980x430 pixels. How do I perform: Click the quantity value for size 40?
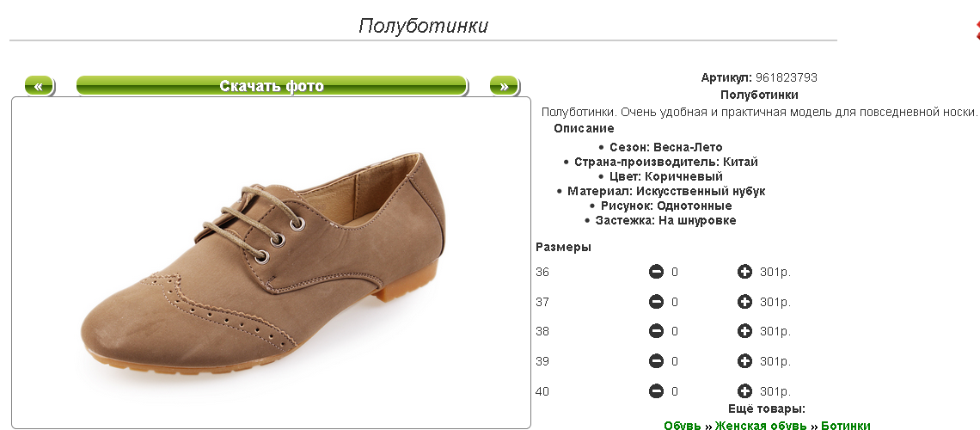click(674, 391)
